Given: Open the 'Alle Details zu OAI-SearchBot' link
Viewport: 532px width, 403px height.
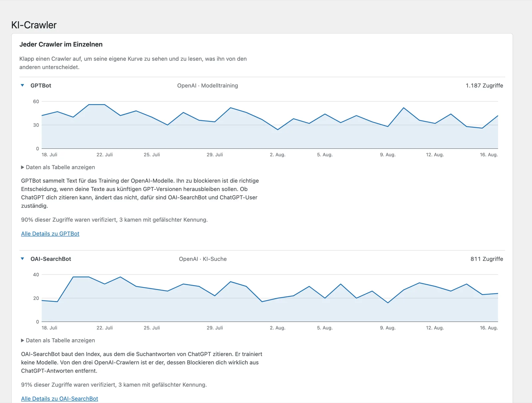Looking at the screenshot, I should pos(60,398).
